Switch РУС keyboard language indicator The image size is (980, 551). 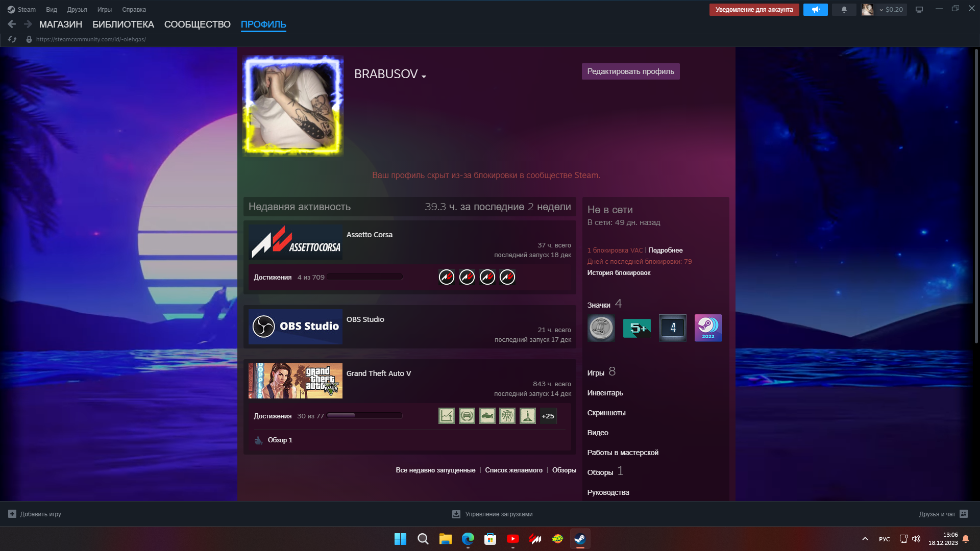pos(885,539)
